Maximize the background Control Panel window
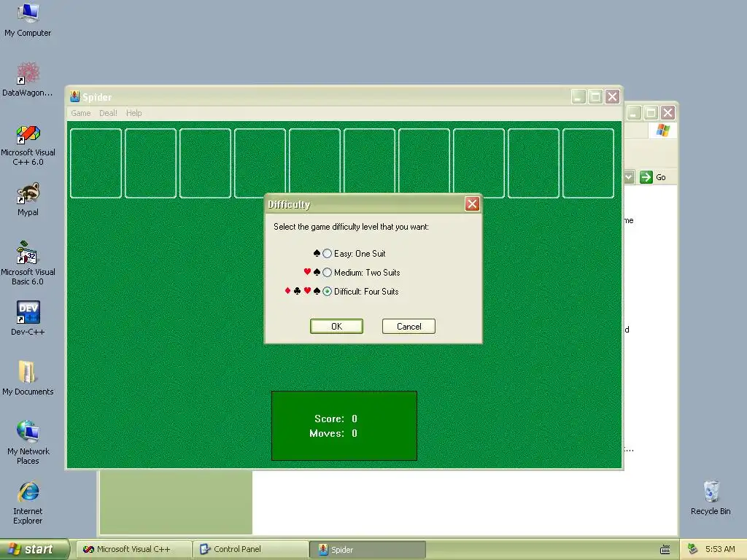 [651, 113]
